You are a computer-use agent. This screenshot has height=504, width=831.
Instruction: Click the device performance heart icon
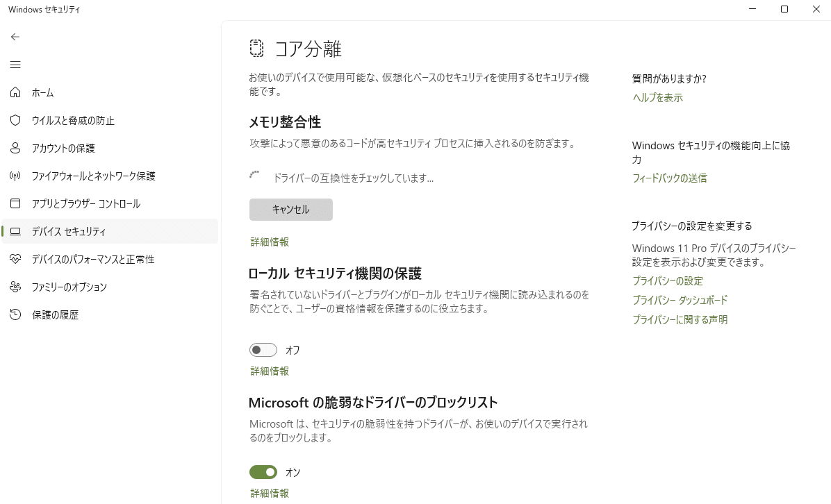pos(15,259)
